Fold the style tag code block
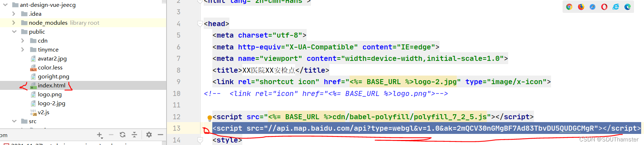The image size is (644, 145). pos(200,140)
